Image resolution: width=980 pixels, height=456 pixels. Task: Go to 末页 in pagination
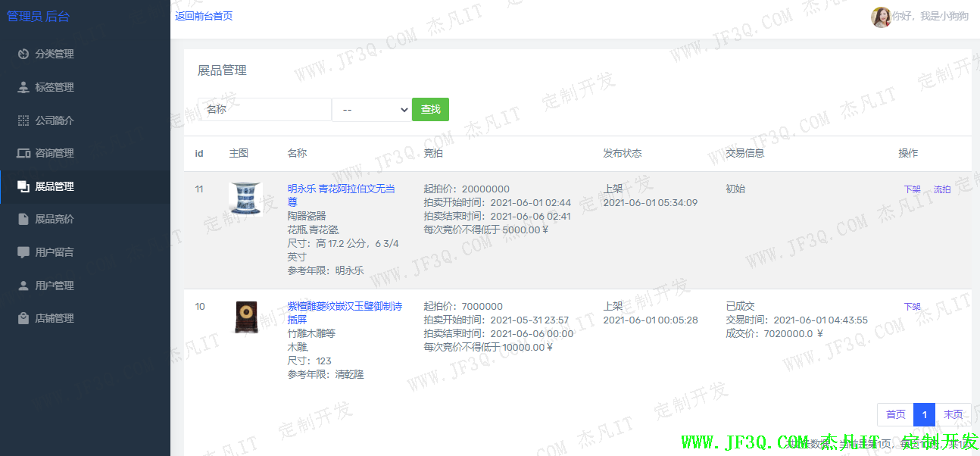953,414
